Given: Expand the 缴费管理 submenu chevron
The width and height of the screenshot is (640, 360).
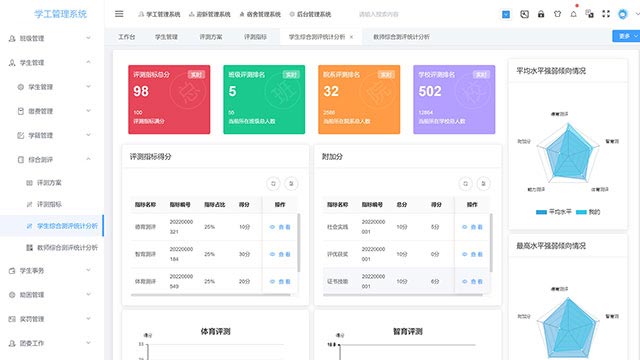Looking at the screenshot, I should point(88,111).
